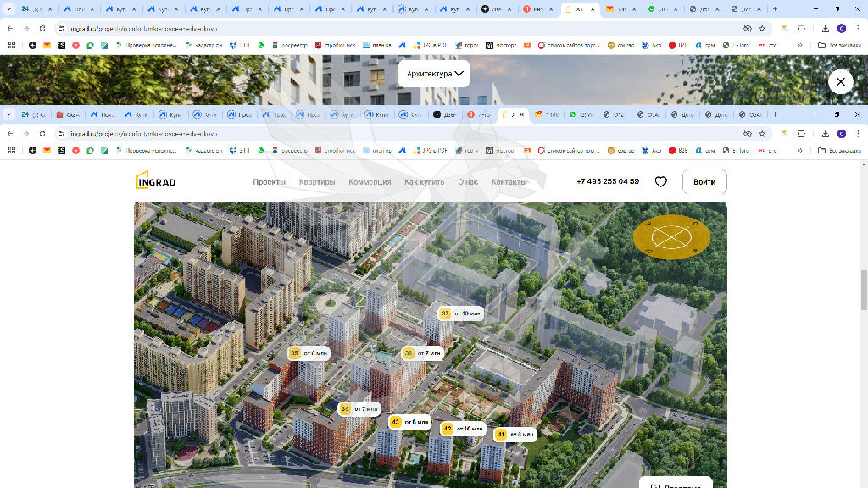This screenshot has width=868, height=488.
Task: Click the INGRAD logo
Action: tap(156, 180)
